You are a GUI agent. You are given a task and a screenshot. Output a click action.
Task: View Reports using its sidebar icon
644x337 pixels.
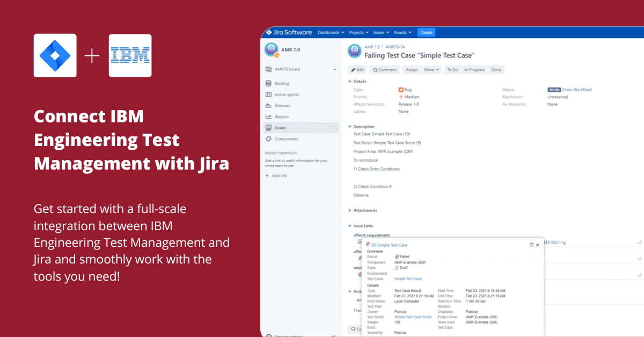[268, 116]
